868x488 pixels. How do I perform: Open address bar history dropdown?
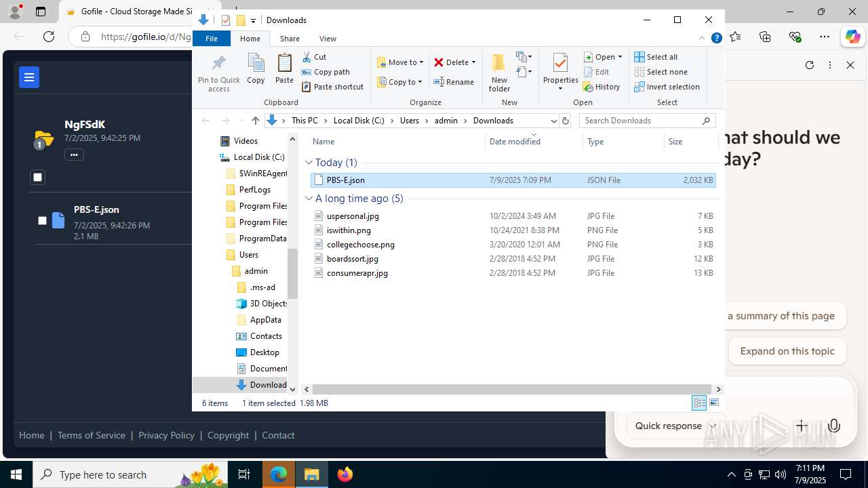[553, 121]
